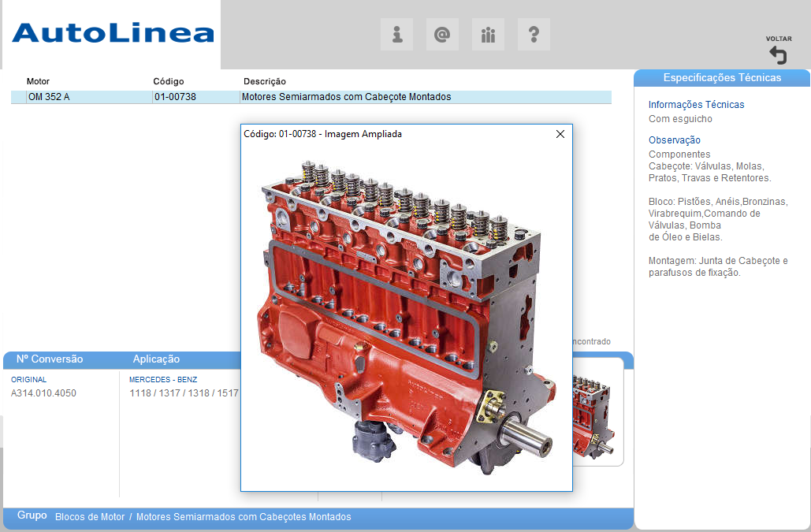Open help via the question mark icon
The height and width of the screenshot is (532, 811).
(x=534, y=35)
